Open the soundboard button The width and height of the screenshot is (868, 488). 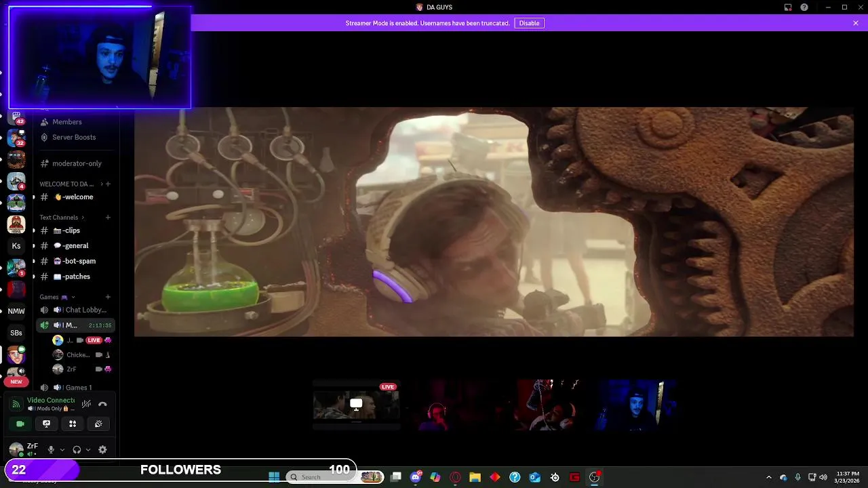click(98, 424)
